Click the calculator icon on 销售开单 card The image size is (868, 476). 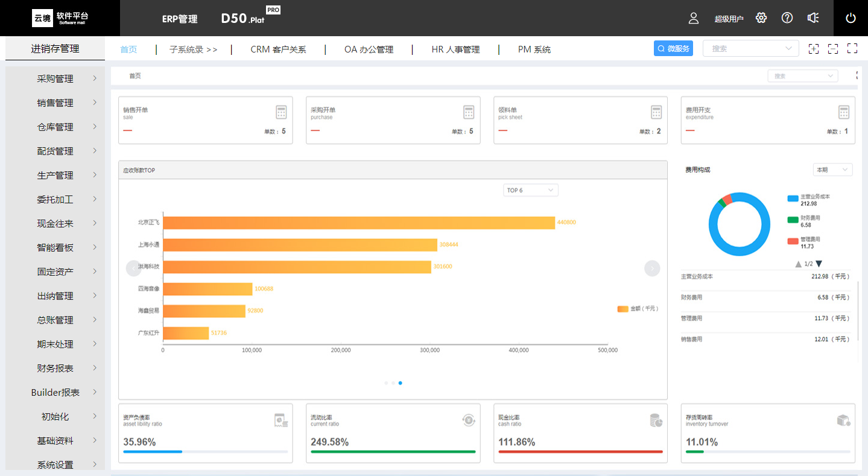click(281, 112)
